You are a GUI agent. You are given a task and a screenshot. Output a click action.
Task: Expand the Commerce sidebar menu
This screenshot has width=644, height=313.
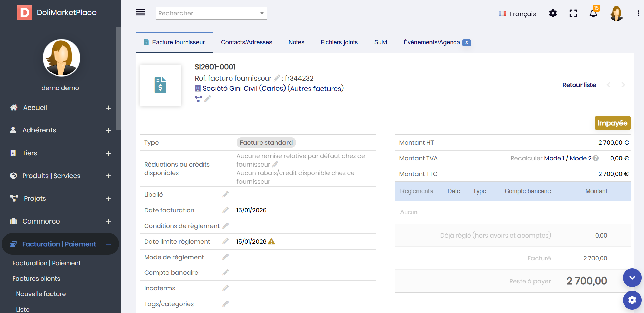108,222
